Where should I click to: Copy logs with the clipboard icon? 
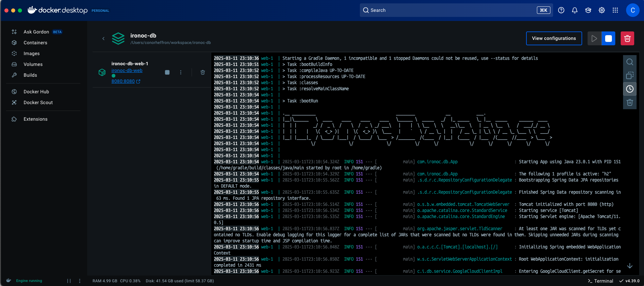pos(629,75)
